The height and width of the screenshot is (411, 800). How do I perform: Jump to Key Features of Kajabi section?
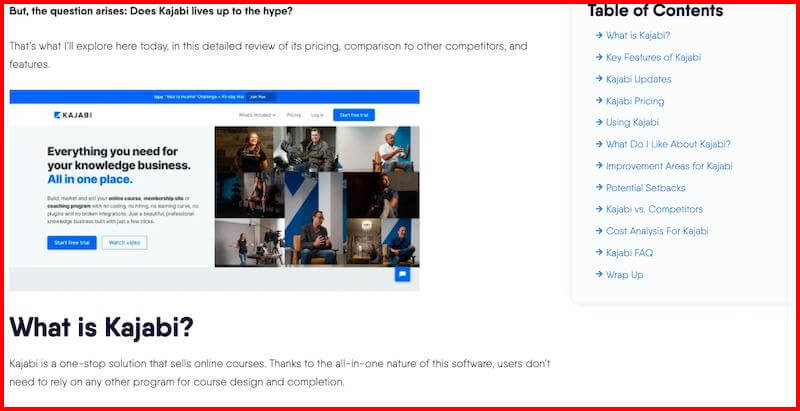653,58
